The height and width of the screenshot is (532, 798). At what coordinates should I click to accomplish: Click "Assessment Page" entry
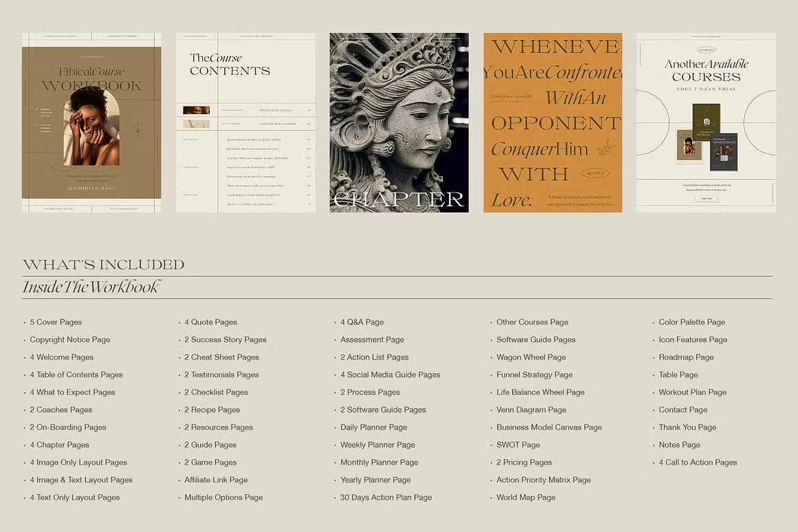click(372, 340)
